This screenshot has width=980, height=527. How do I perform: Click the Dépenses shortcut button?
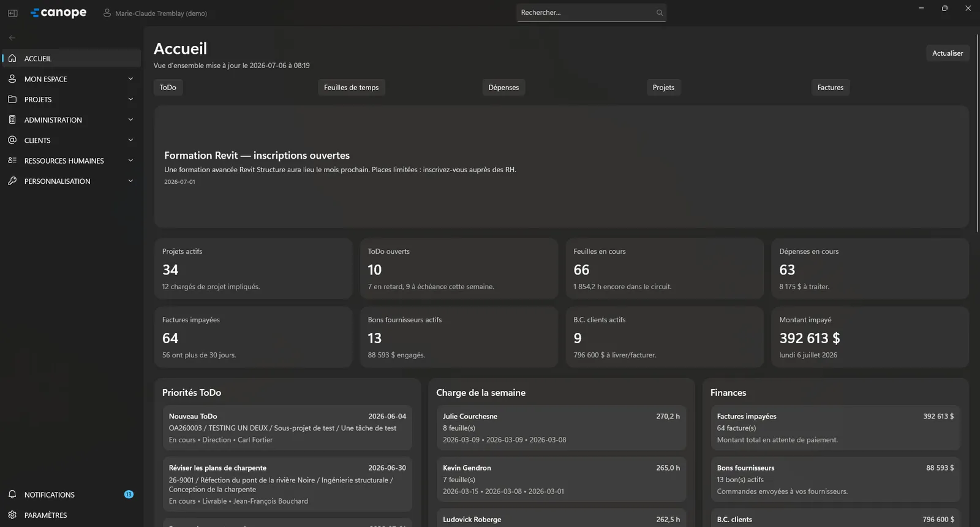[503, 87]
